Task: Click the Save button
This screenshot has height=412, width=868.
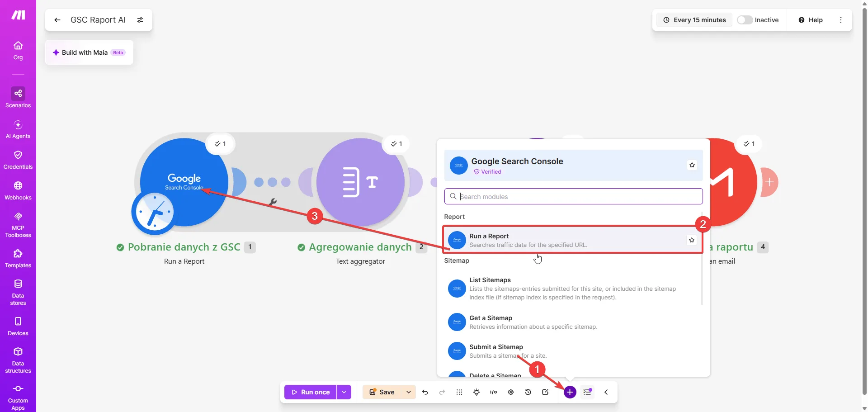Action: [x=382, y=392]
